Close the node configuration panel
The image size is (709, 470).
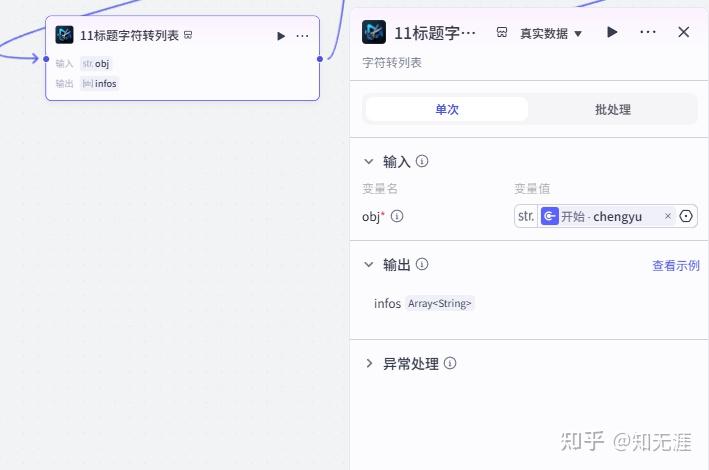tap(684, 32)
